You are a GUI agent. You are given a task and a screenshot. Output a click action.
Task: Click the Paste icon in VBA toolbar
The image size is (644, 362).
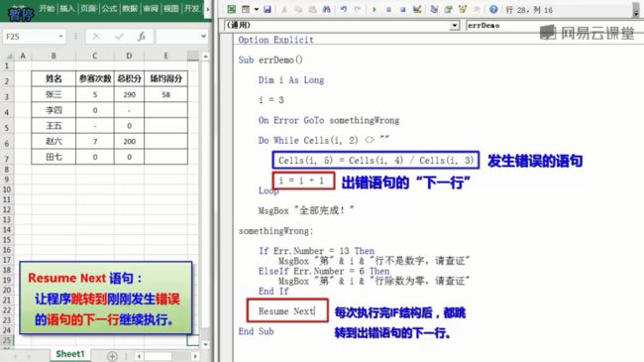[312, 9]
